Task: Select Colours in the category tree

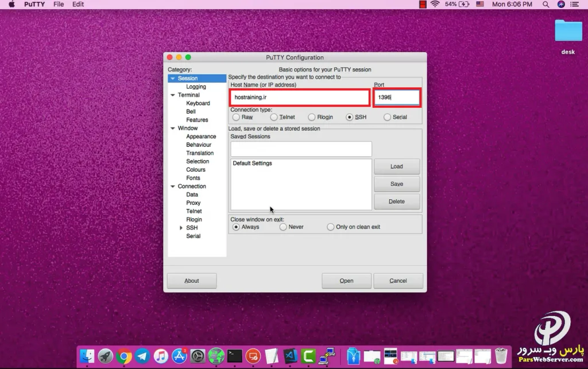Action: coord(196,170)
